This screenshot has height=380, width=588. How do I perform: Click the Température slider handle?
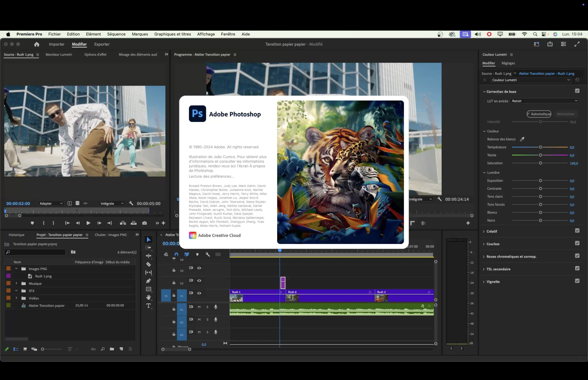click(x=540, y=147)
